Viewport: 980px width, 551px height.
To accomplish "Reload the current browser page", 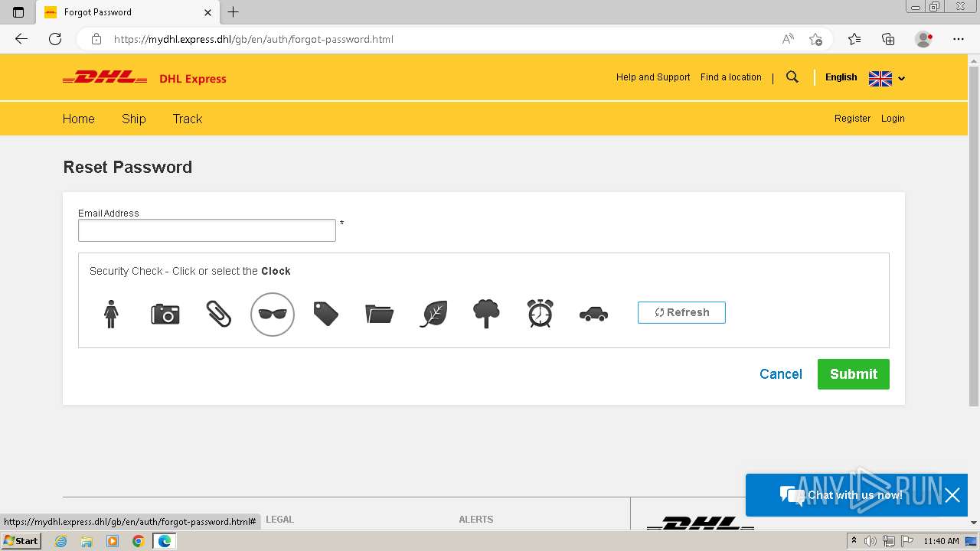I will [x=55, y=39].
